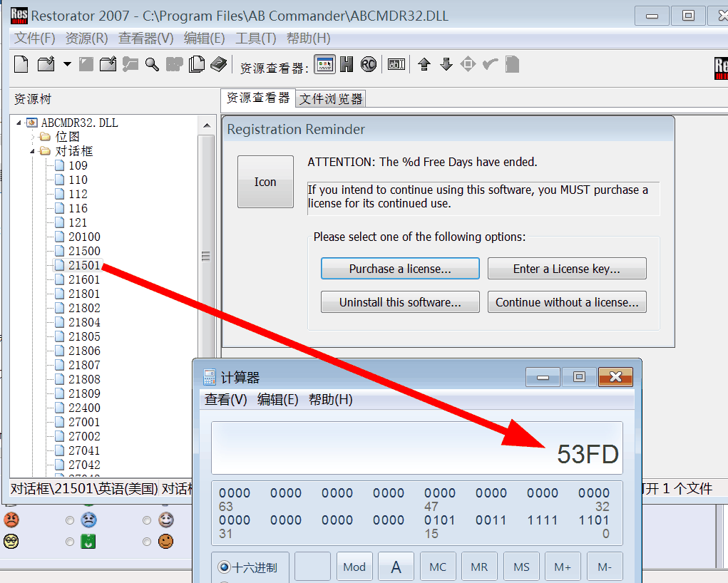Click the yellow glasses emoticon in background window
This screenshot has width=728, height=583.
click(11, 541)
